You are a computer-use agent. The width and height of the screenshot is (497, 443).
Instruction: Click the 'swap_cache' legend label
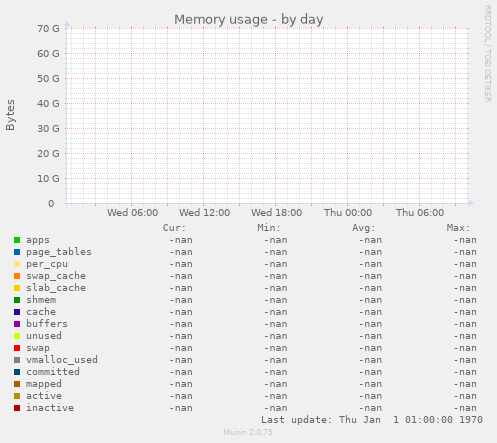coord(56,276)
